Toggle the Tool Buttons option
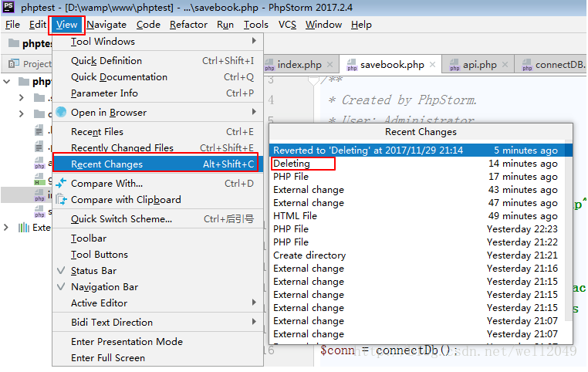The width and height of the screenshot is (588, 372). click(158, 254)
